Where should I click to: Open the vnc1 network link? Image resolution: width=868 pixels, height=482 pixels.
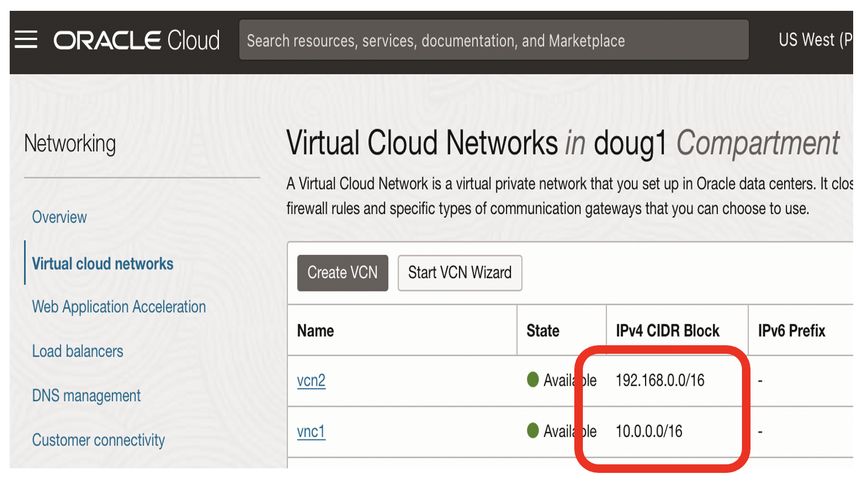[311, 432]
